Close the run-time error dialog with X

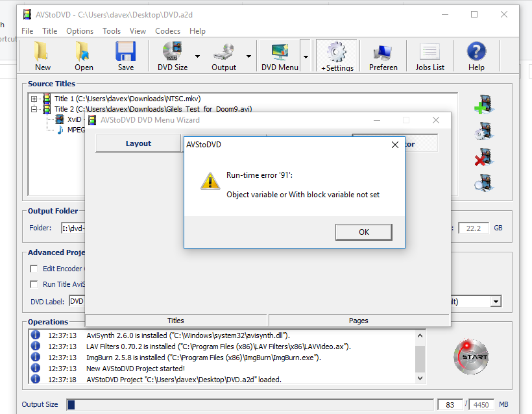(x=395, y=145)
